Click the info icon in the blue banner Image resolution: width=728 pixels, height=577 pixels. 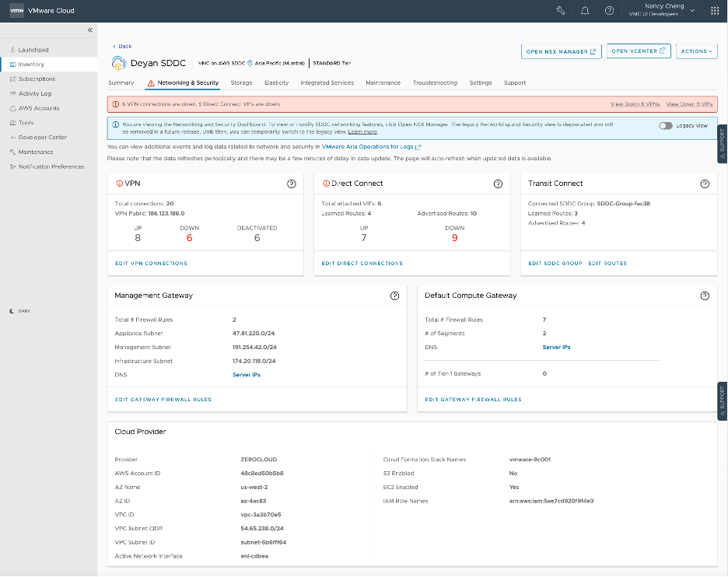pos(116,124)
